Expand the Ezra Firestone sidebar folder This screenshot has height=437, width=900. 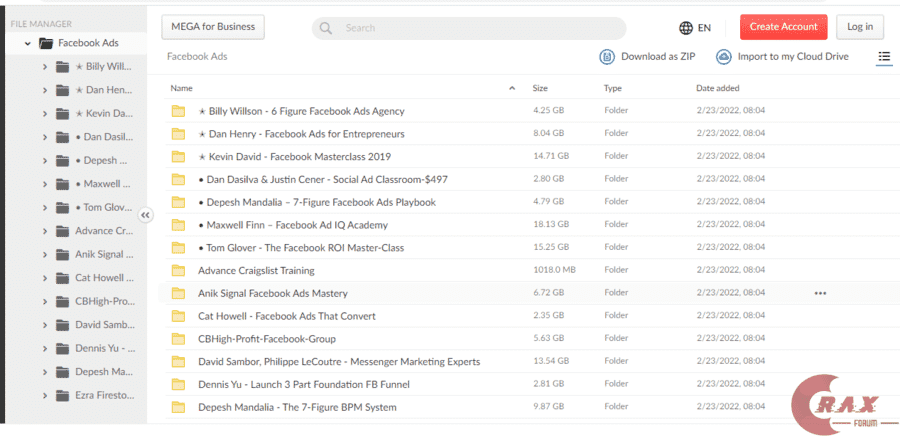point(46,396)
